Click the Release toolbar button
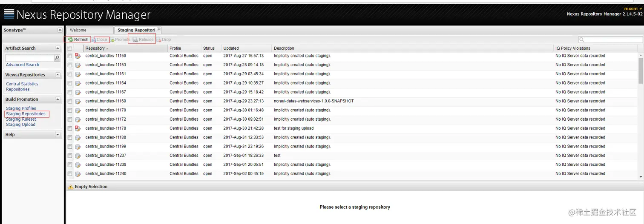The width and height of the screenshot is (644, 224). pos(143,40)
